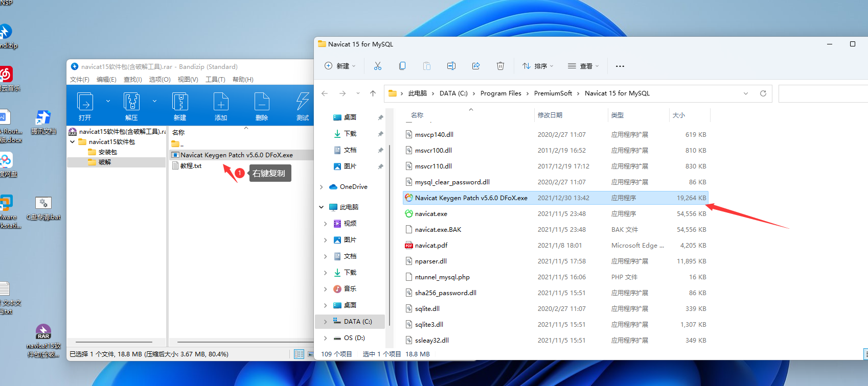Select Navicat Keygen Patch exe in Bandizip

(241, 155)
